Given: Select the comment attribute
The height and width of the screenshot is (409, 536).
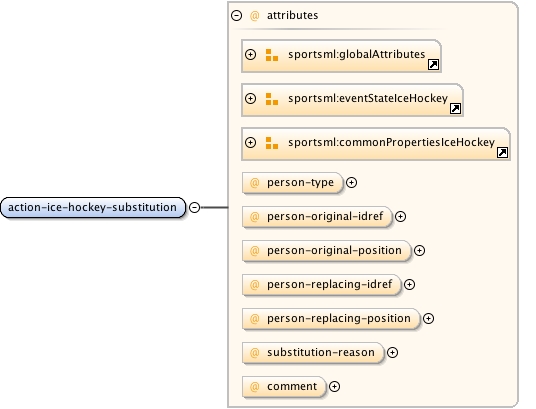Looking at the screenshot, I should (284, 386).
